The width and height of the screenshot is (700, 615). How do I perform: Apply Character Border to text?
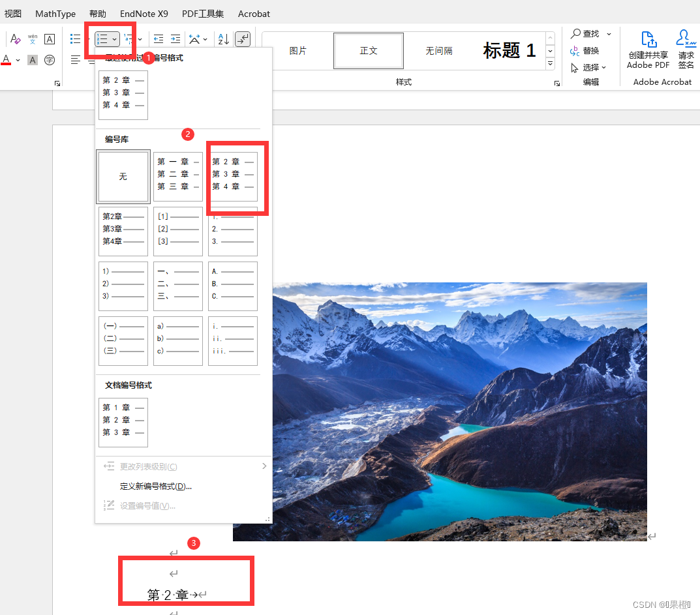[x=50, y=39]
